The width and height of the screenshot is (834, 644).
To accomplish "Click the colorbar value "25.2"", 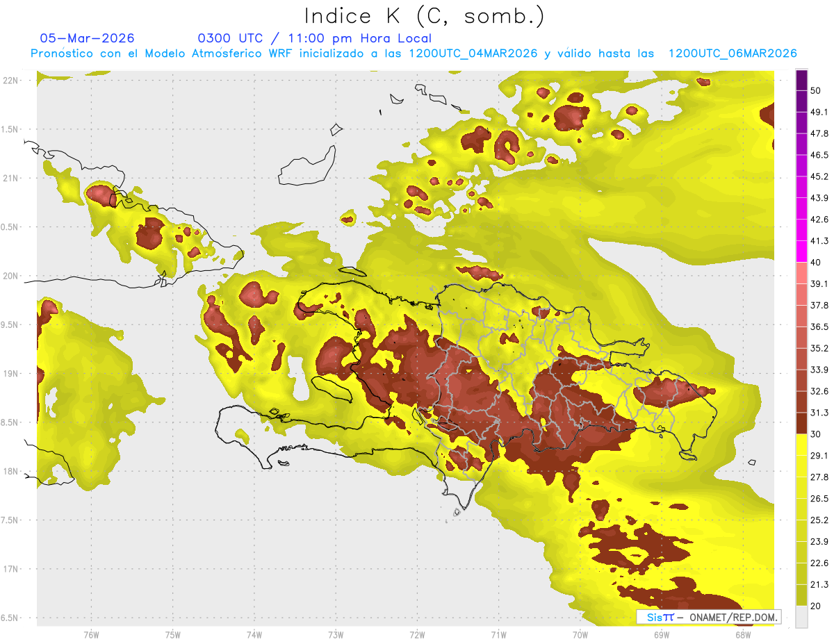I will 819,520.
